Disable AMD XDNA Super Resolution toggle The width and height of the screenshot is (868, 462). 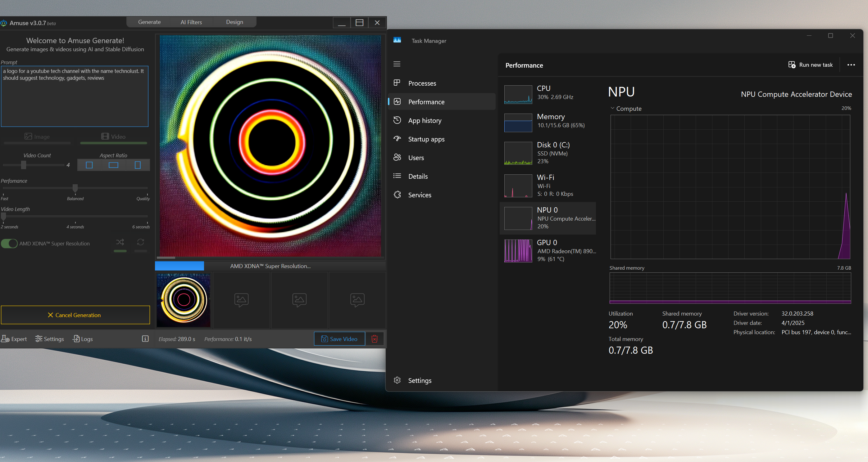[9, 244]
